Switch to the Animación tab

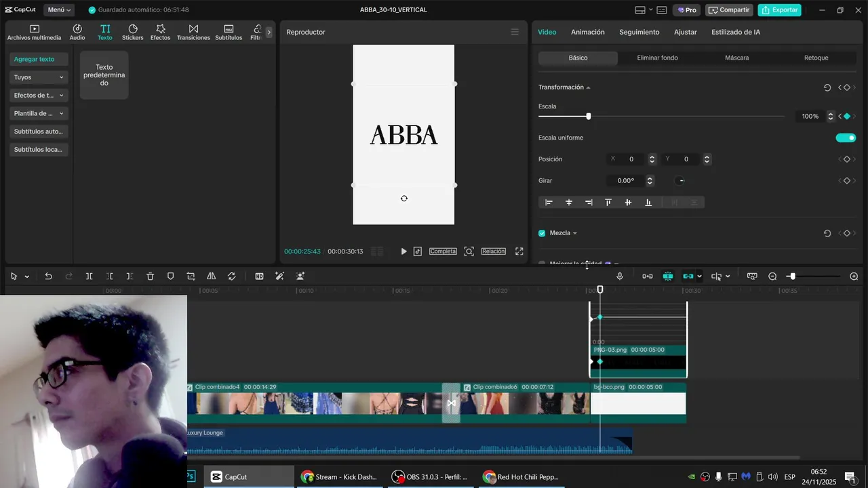tap(588, 32)
